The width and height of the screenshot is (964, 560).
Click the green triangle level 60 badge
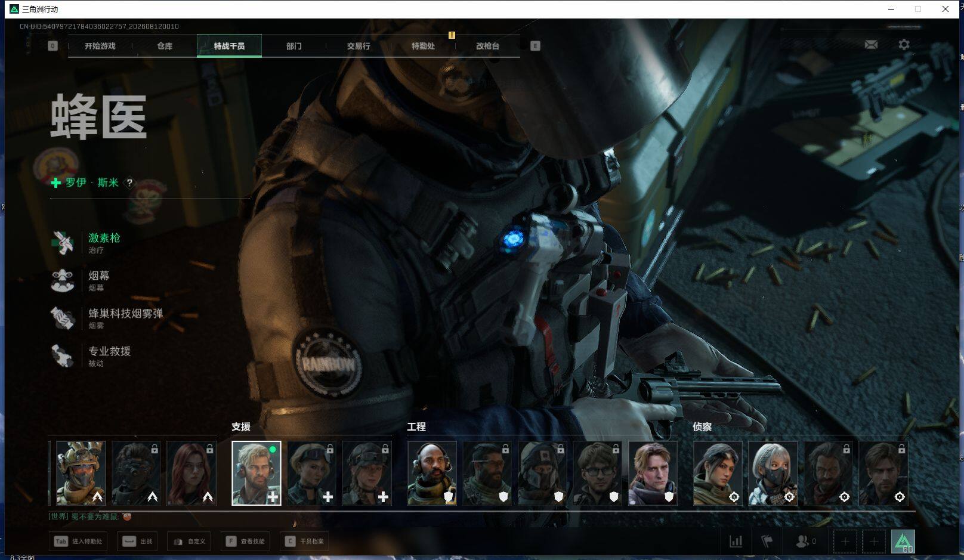[903, 542]
